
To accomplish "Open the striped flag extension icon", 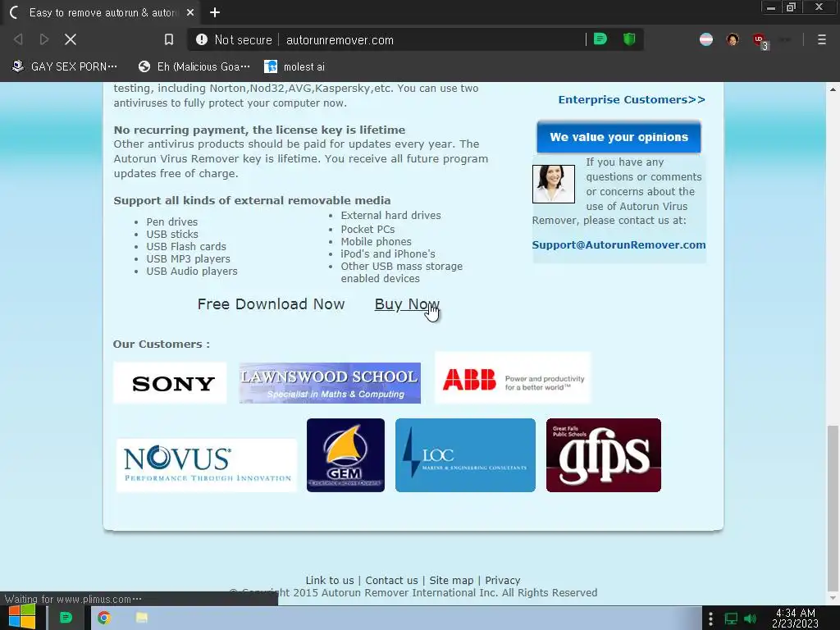I will (x=706, y=39).
